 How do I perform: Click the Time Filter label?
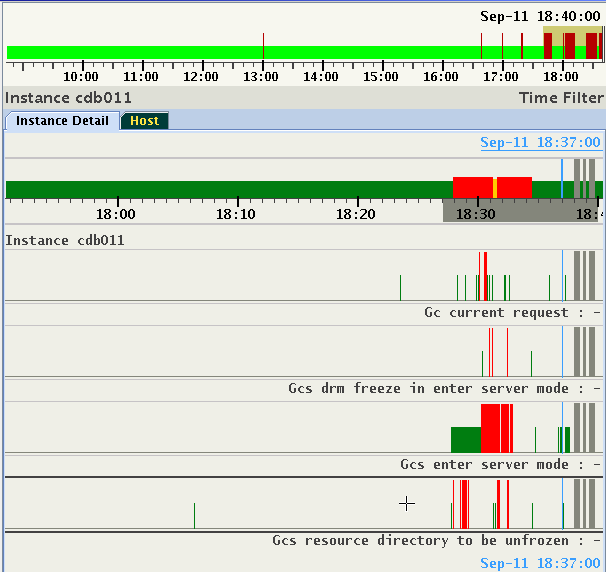click(561, 98)
